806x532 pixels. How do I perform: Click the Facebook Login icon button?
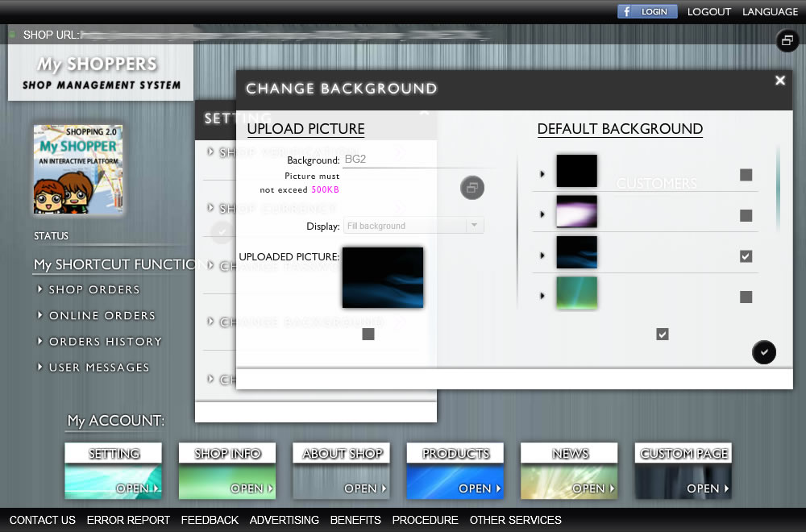pyautogui.click(x=646, y=12)
